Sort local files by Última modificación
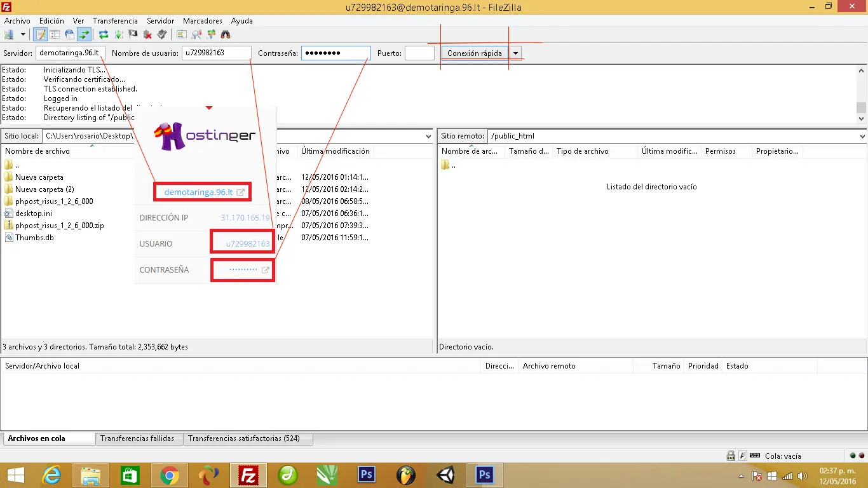868x488 pixels. click(336, 151)
